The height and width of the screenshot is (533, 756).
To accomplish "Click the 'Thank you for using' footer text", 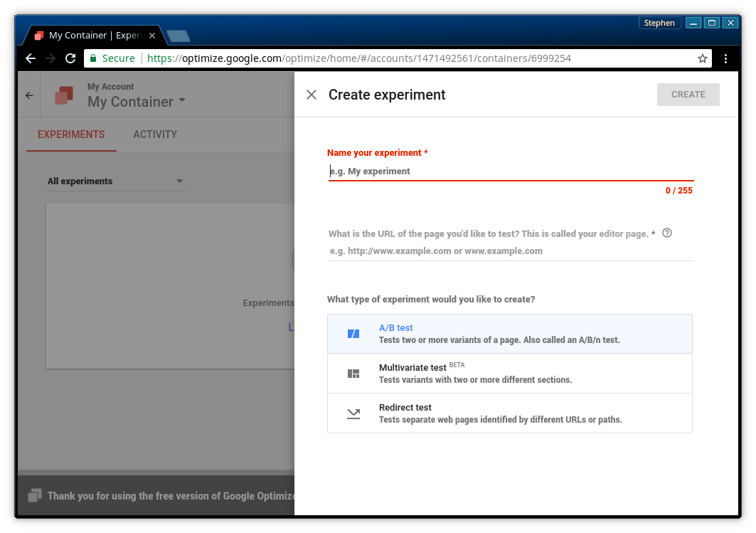I will [171, 496].
